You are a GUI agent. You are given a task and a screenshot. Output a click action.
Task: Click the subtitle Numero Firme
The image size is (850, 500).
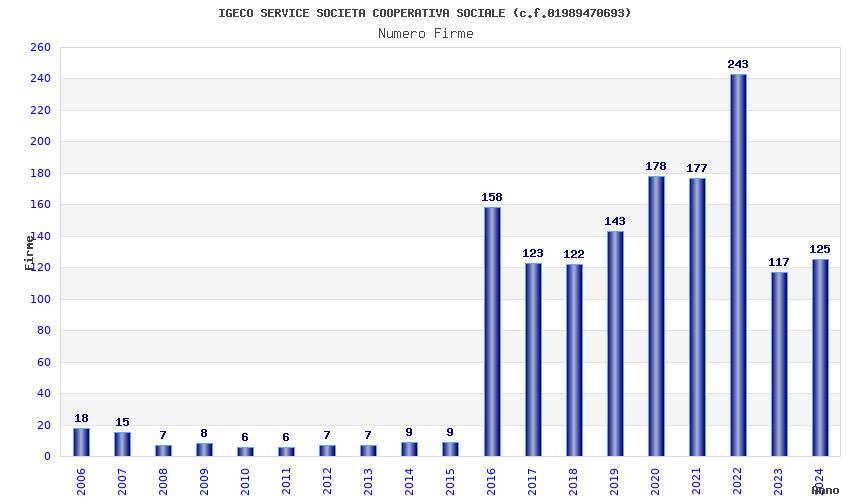426,34
